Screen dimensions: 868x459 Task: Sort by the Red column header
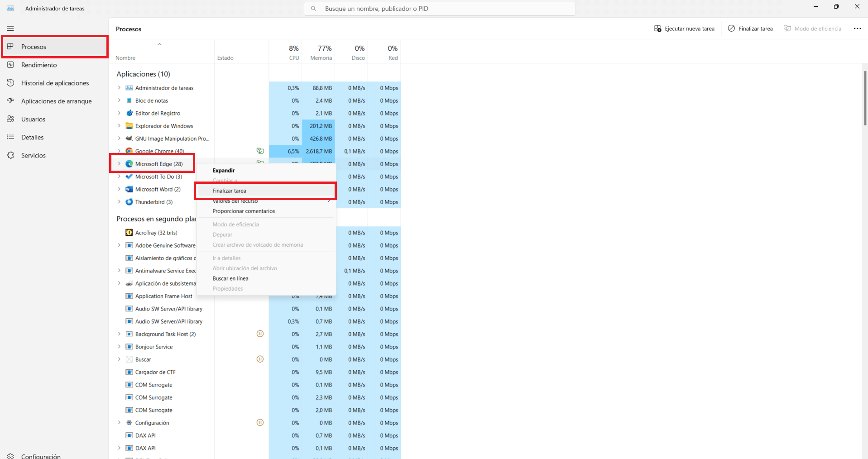[384, 52]
